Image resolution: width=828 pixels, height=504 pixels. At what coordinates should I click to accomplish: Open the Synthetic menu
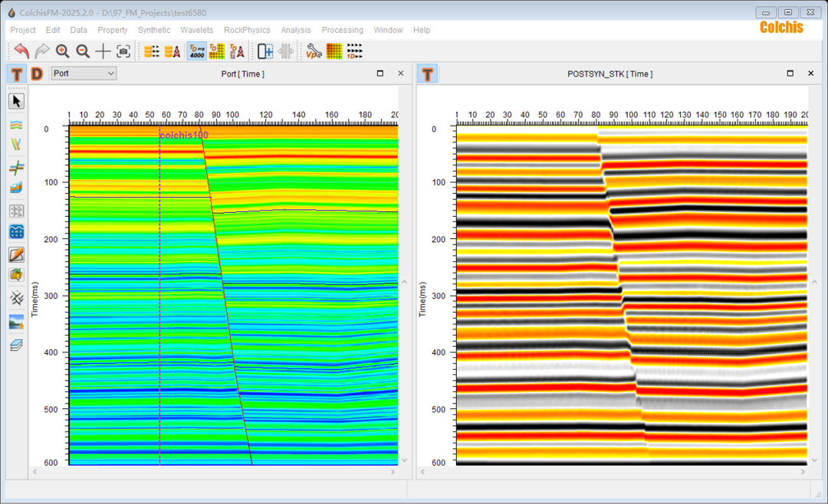point(154,30)
